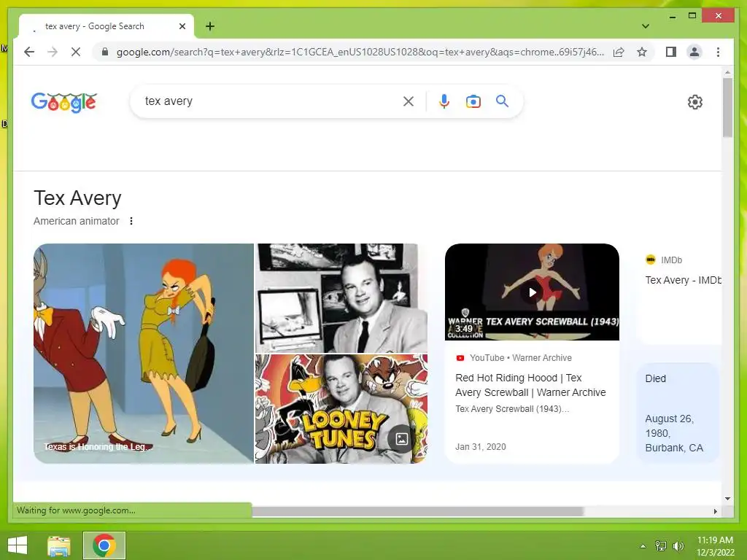
Task: Click the forward navigation arrow
Action: point(53,52)
